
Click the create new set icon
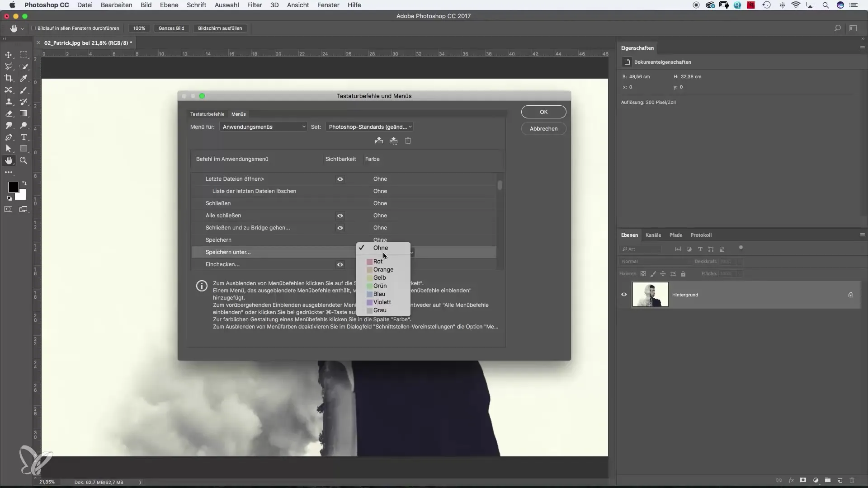click(394, 141)
